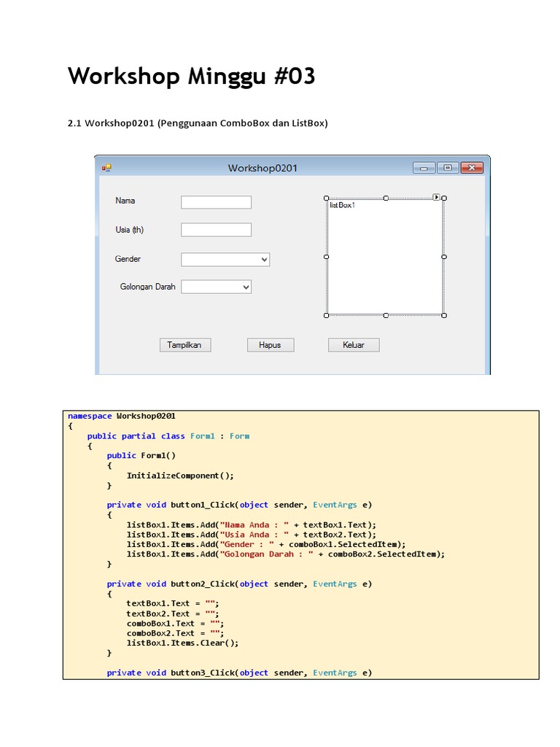Click the comboBox2.Text = "" line
Viewport: 560px width, 747px height.
click(x=175, y=633)
